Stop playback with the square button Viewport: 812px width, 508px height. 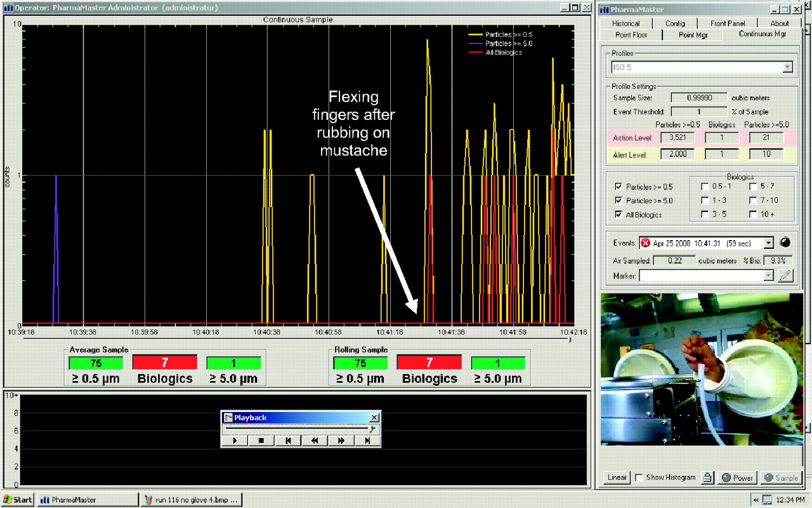pos(261,440)
